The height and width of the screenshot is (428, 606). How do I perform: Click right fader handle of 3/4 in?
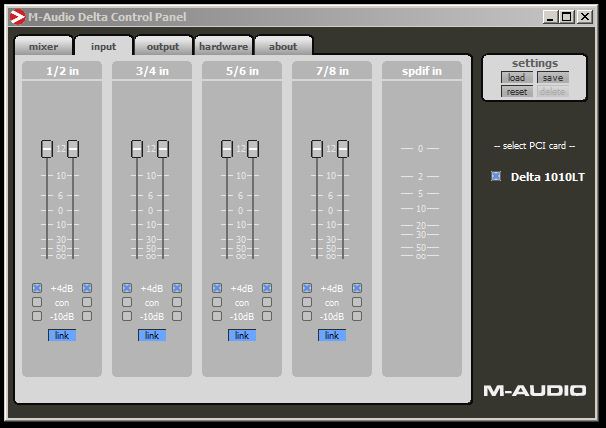point(163,149)
